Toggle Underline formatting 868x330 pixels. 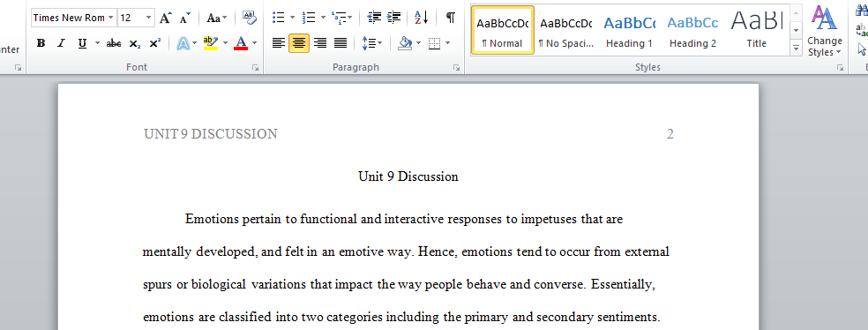tap(83, 43)
